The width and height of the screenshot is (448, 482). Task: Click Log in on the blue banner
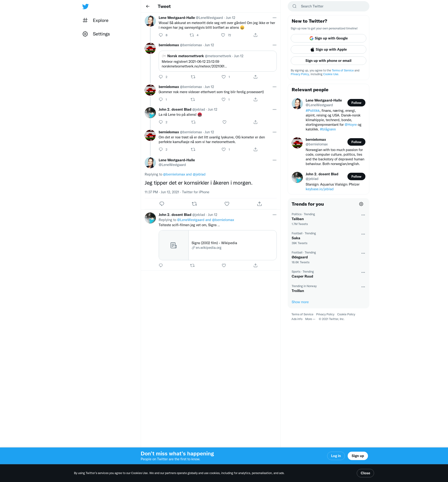pyautogui.click(x=336, y=456)
